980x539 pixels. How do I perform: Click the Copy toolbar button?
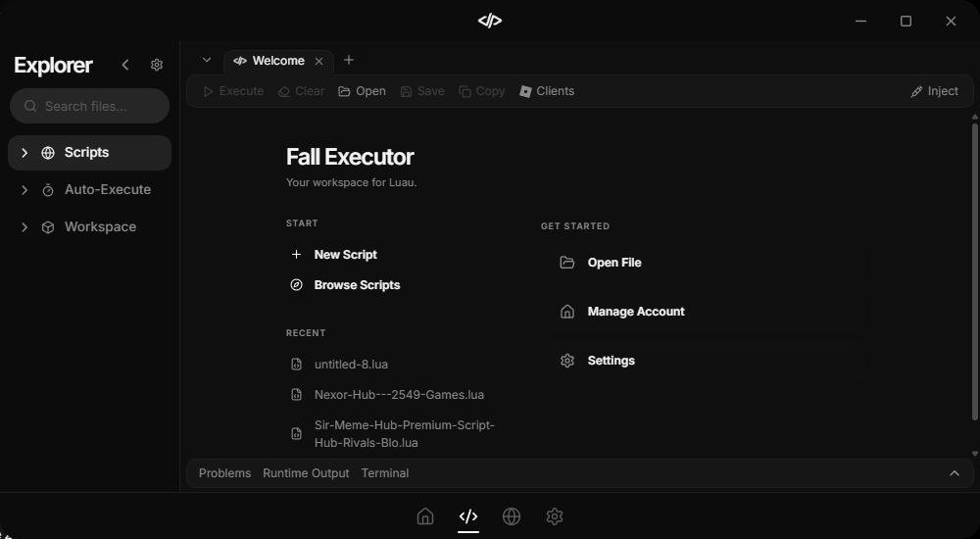pyautogui.click(x=482, y=91)
